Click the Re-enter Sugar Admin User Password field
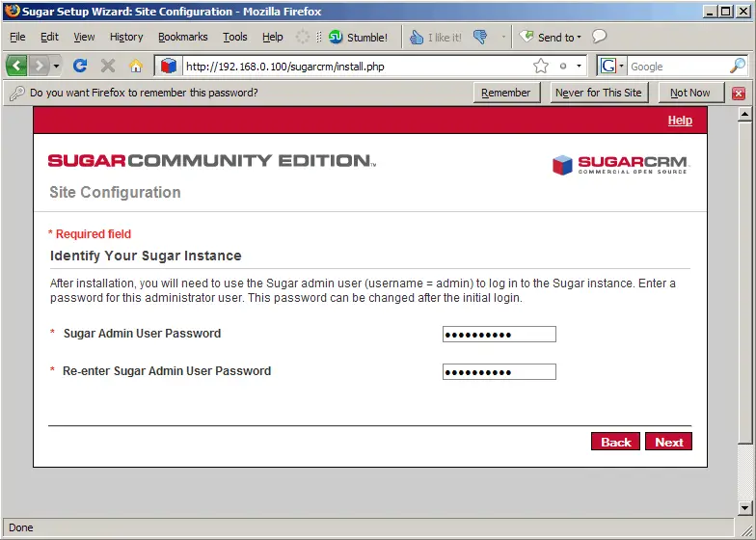756x540 pixels. coord(499,372)
